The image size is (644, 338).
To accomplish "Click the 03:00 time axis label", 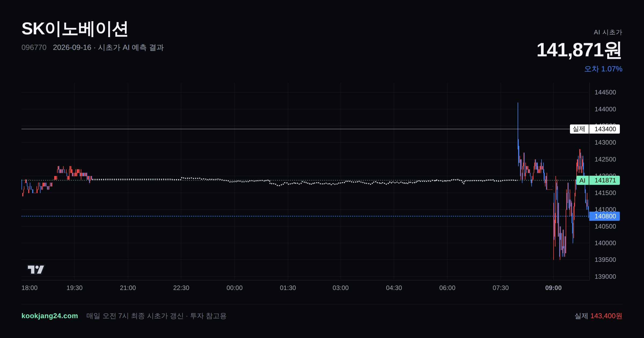I will 341,288.
